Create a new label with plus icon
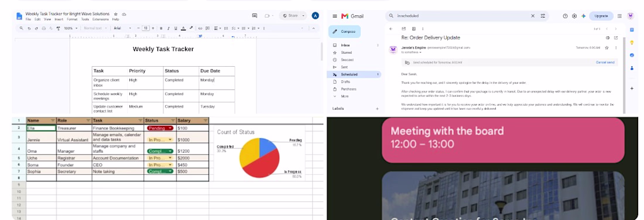644x220 pixels. point(377,109)
